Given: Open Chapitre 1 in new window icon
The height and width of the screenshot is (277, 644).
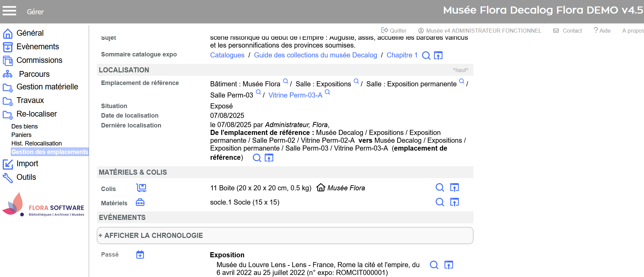Looking at the screenshot, I should click(x=438, y=55).
